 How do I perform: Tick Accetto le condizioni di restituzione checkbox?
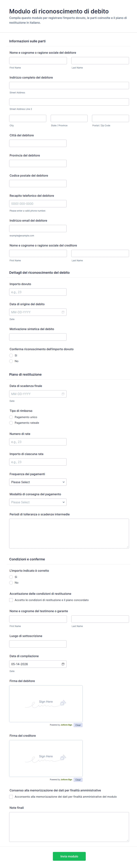pos(11,600)
